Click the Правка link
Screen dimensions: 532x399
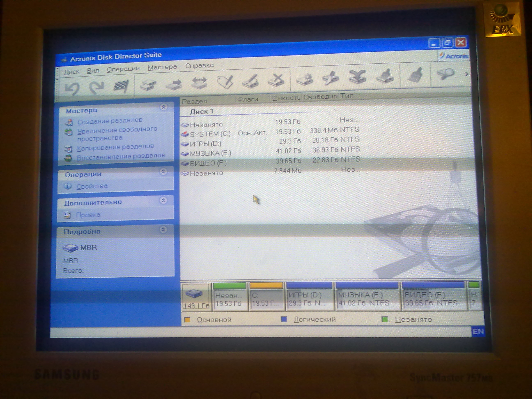(x=88, y=215)
